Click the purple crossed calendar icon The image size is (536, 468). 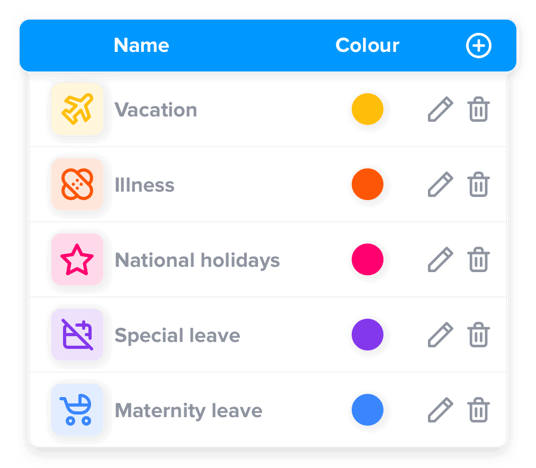click(77, 335)
